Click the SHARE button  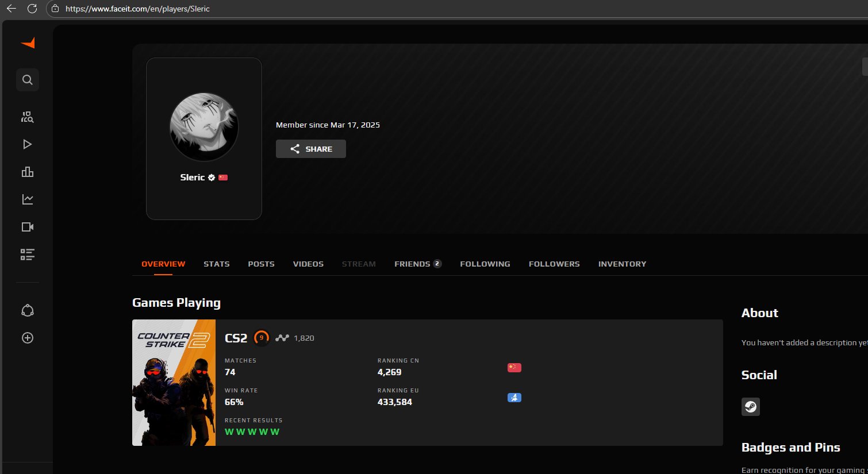click(311, 149)
